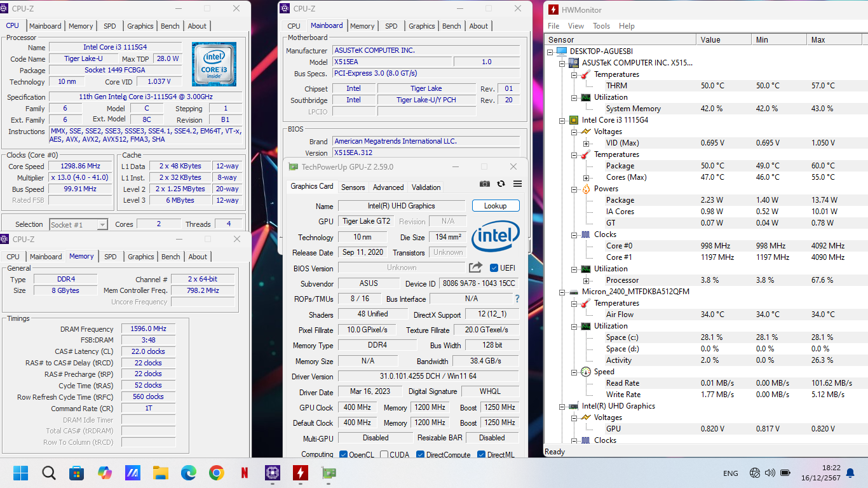Open Microsoft Copilot from the taskbar
The height and width of the screenshot is (488, 868).
tap(105, 473)
